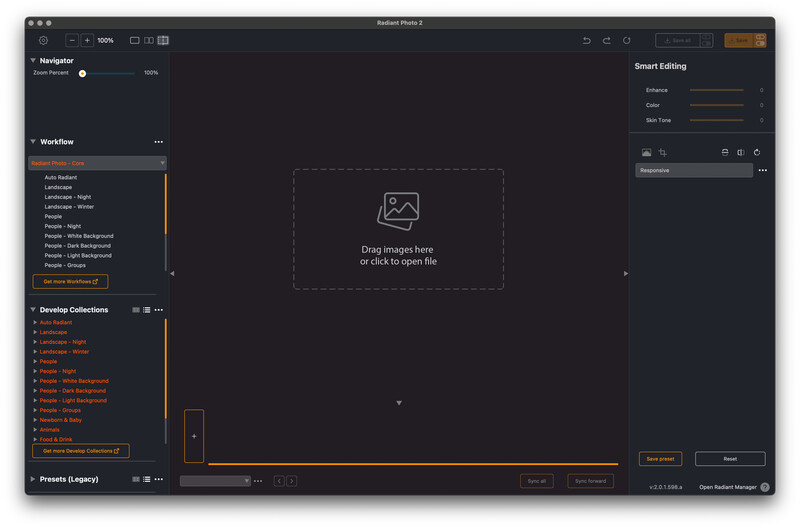Select the Landscape - Night workflow
The image size is (800, 528).
point(68,197)
